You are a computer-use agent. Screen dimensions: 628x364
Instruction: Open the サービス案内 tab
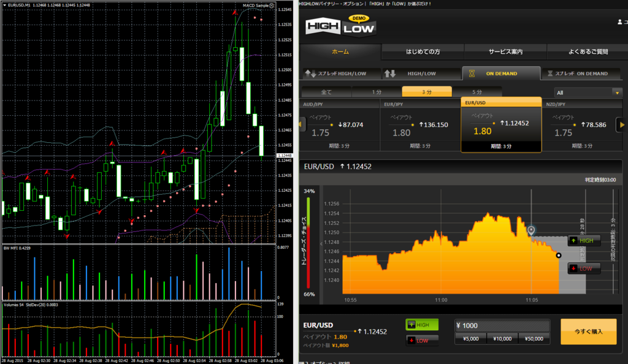(x=505, y=51)
